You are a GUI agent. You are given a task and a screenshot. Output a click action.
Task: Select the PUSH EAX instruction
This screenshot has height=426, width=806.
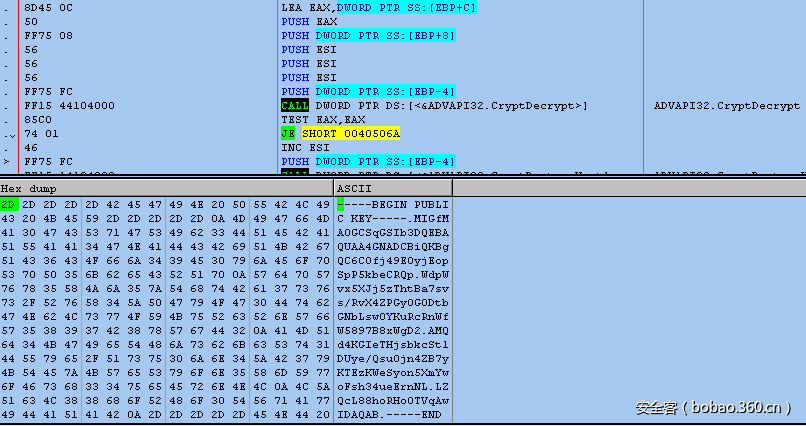(309, 21)
